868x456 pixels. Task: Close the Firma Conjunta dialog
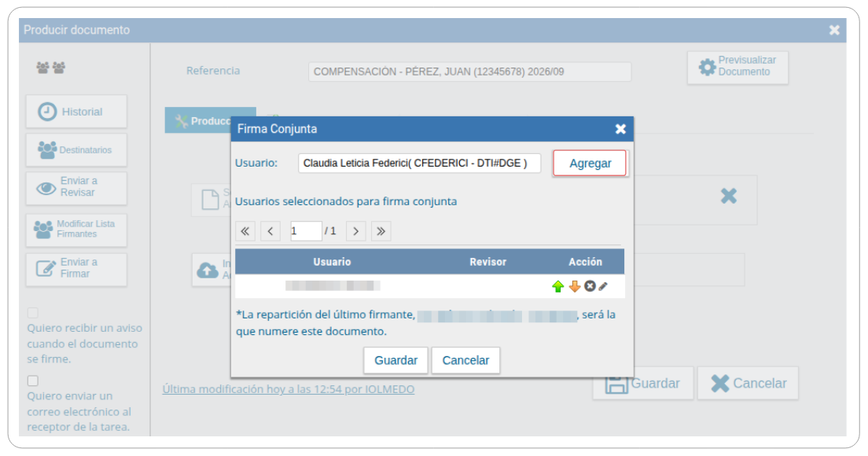[x=620, y=129]
